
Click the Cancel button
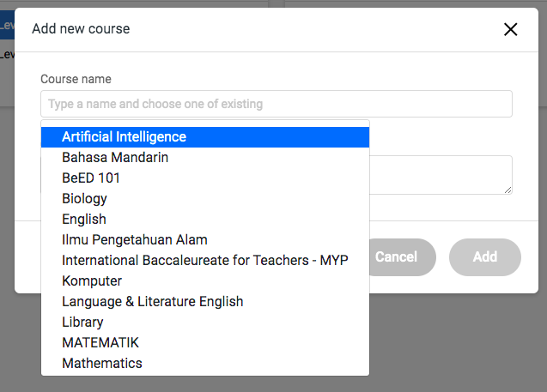pos(401,257)
